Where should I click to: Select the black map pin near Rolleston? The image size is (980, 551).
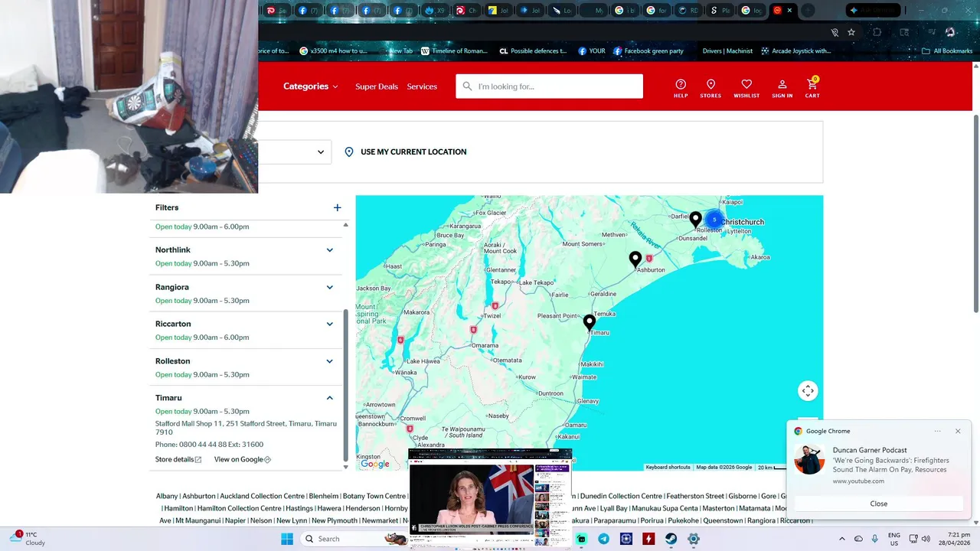[695, 220]
